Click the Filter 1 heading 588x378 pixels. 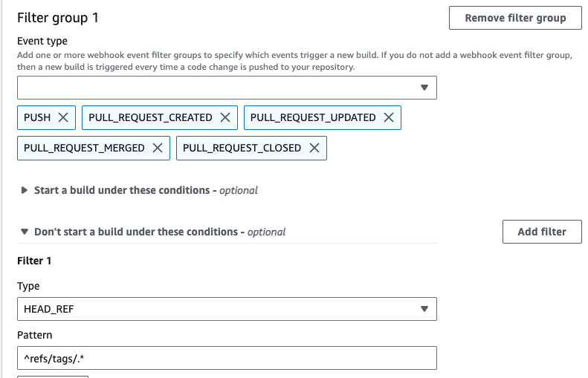(33, 261)
